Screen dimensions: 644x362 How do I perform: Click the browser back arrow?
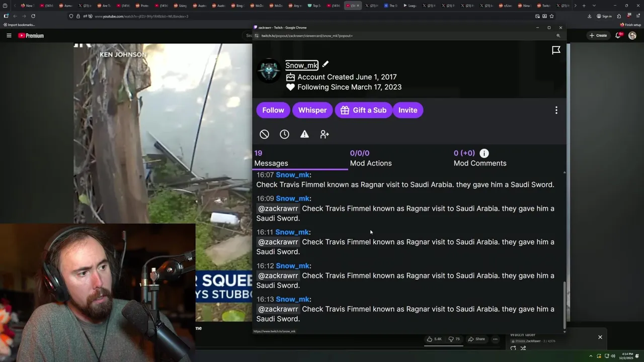(15, 16)
